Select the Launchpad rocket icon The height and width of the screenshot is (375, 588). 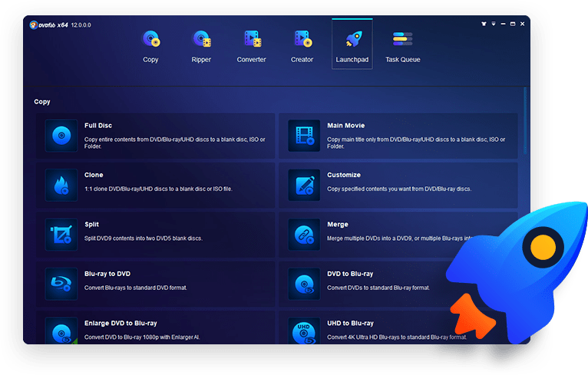tap(353, 39)
